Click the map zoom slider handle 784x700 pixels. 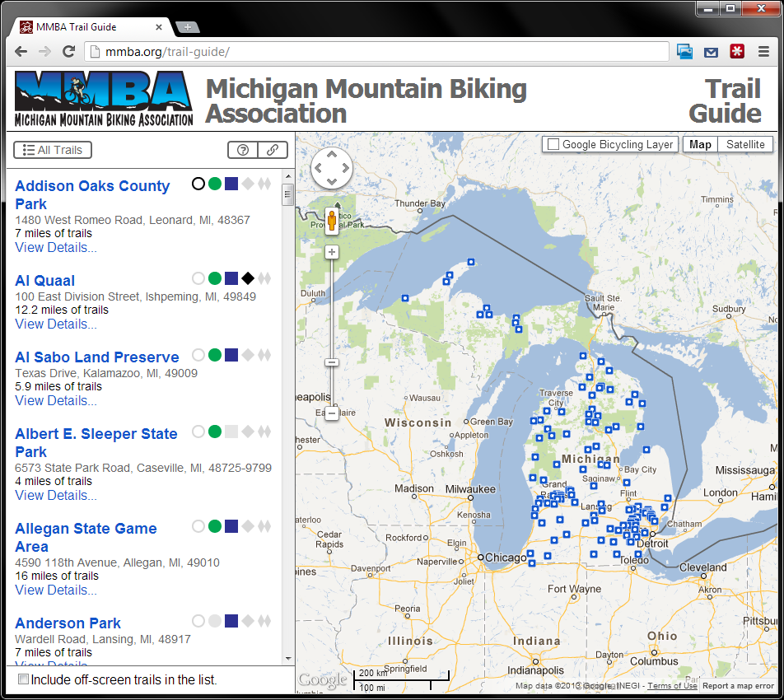(332, 362)
